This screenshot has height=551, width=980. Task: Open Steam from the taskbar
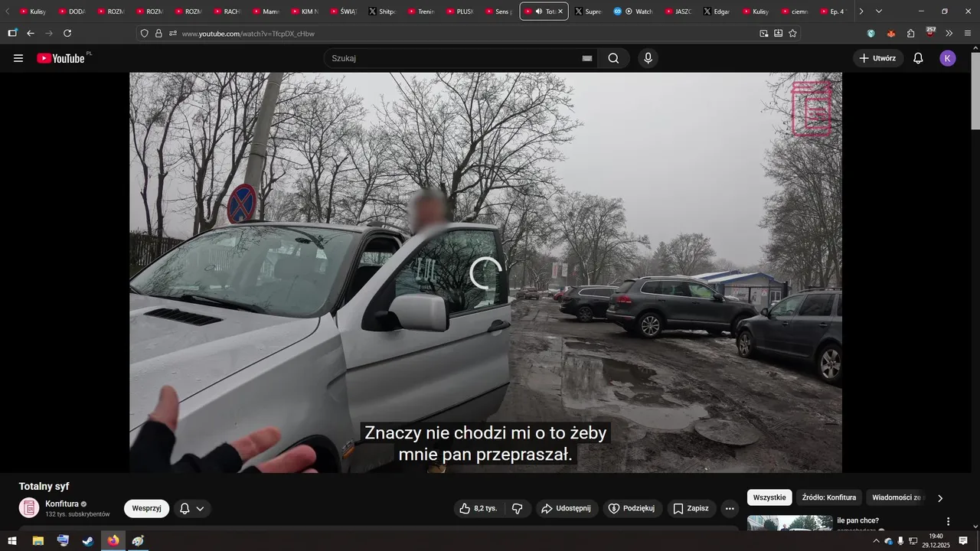[x=88, y=541]
